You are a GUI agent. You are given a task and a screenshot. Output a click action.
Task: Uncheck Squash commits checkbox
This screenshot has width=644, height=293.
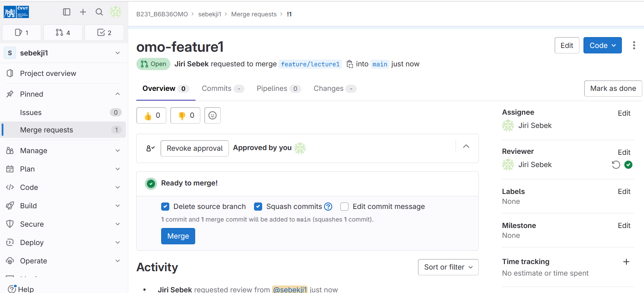click(x=258, y=207)
